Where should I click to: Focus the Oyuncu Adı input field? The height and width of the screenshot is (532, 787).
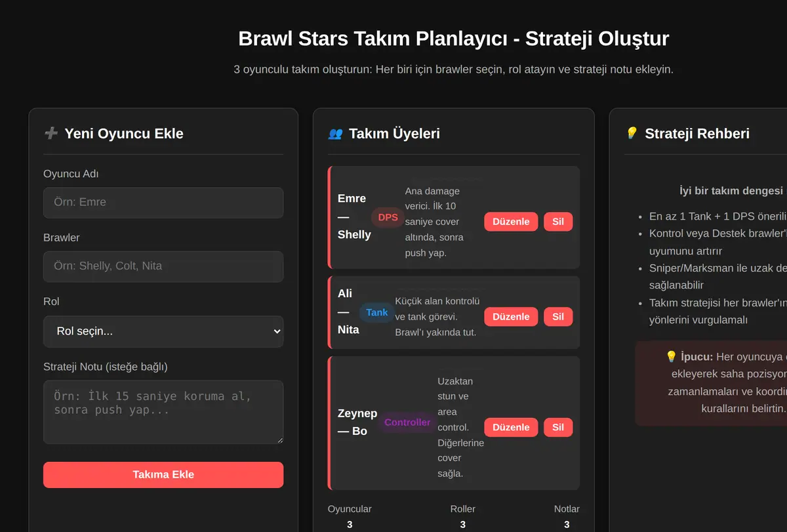coord(163,203)
